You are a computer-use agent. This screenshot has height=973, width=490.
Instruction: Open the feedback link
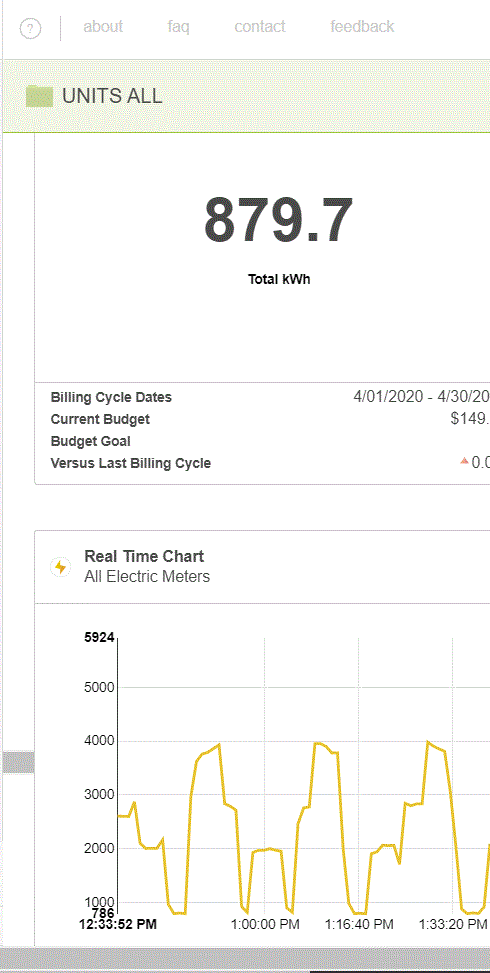(x=362, y=27)
